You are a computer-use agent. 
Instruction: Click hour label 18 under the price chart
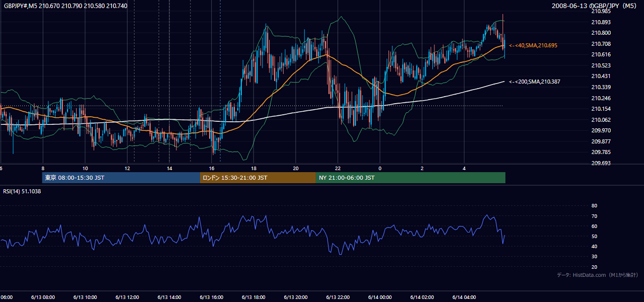254,168
